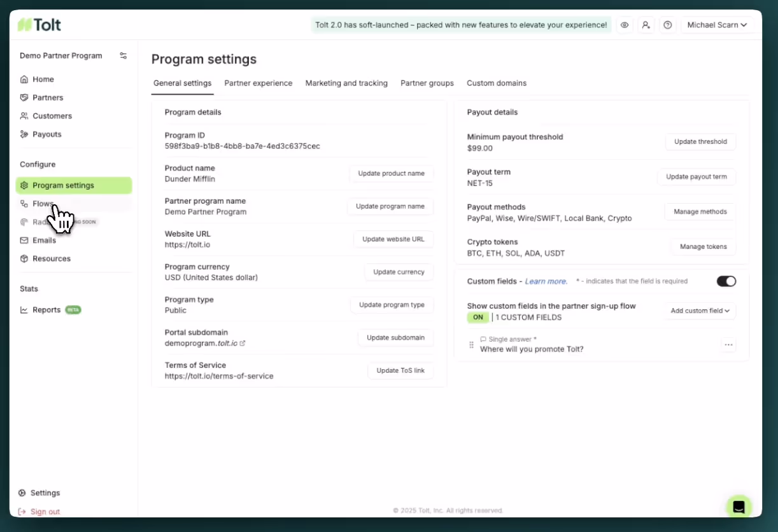Click the Program settings gear icon
This screenshot has height=532, width=778.
coord(24,185)
